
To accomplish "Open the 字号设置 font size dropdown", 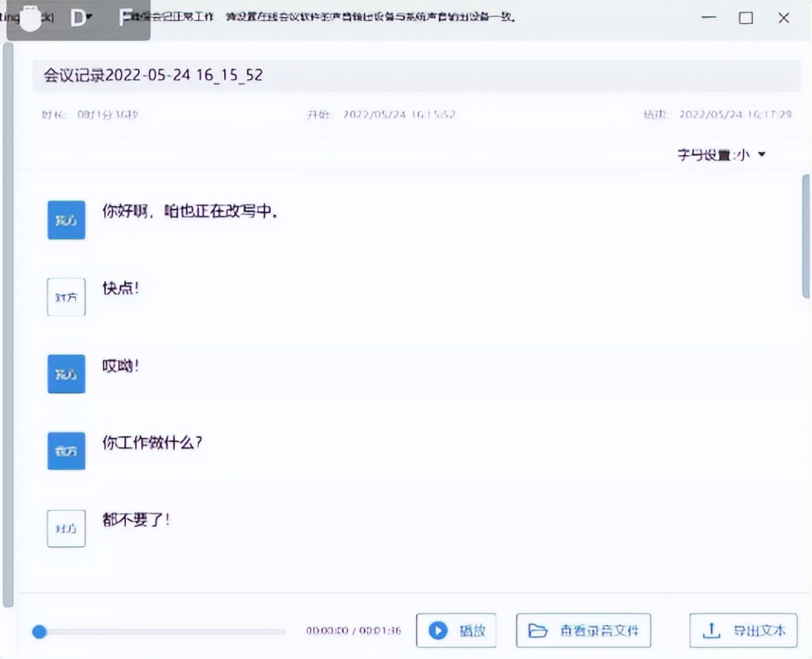I will click(721, 154).
